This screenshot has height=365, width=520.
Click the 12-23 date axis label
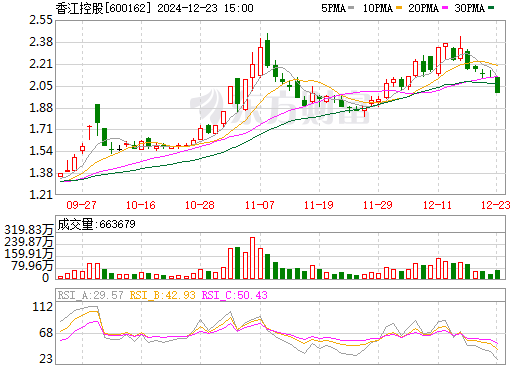496,205
